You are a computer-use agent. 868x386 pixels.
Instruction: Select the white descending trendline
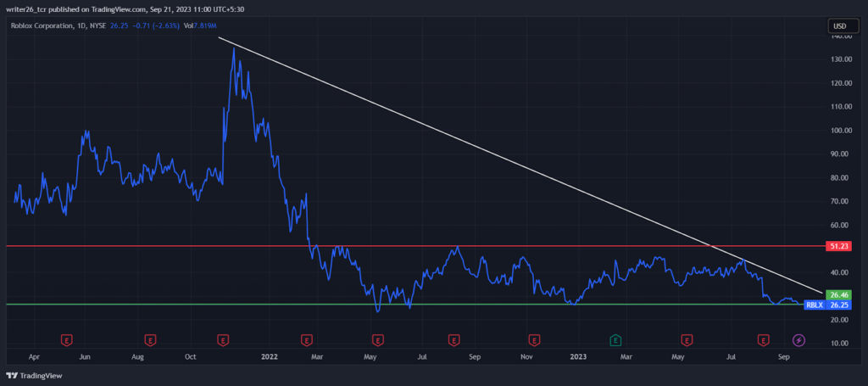coord(520,165)
